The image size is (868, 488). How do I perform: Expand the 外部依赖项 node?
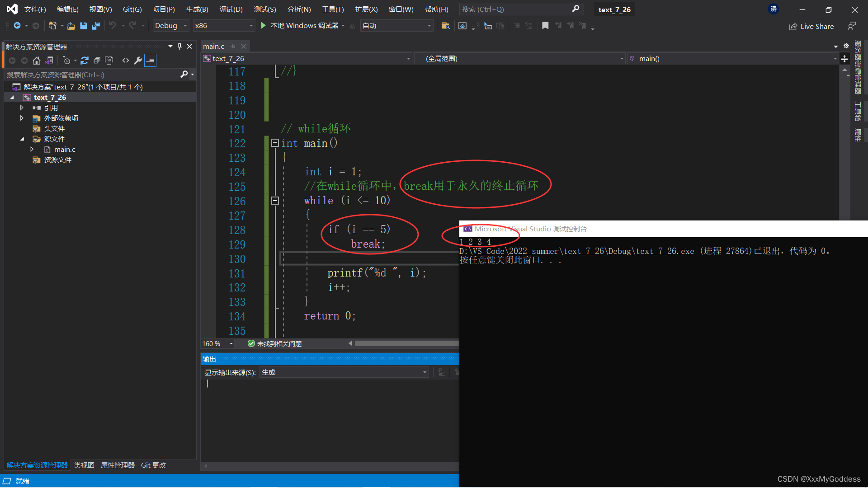pyautogui.click(x=22, y=118)
